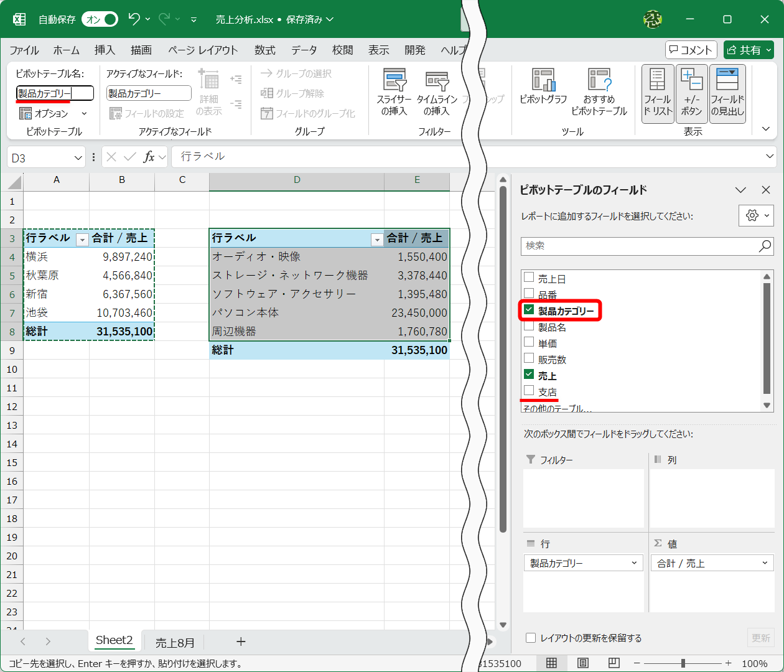The width and height of the screenshot is (784, 672).
Task: Click the ピボットテーブル名 input field
Action: point(55,93)
